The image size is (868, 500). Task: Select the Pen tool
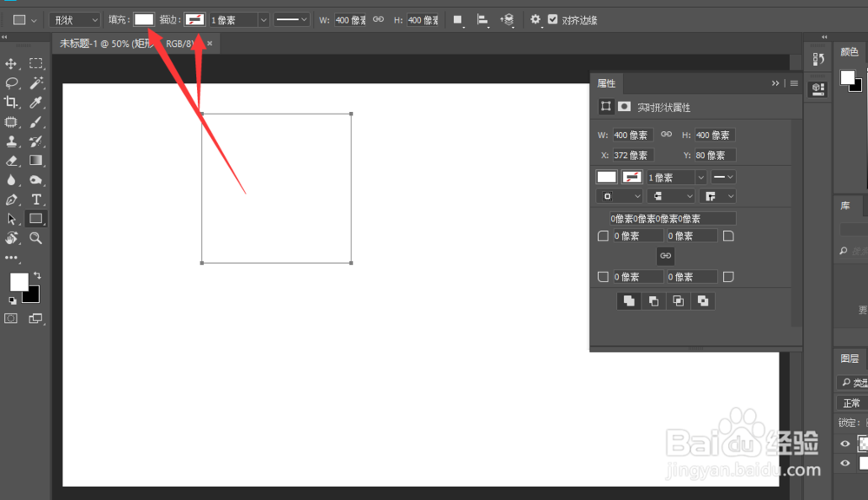pos(10,200)
